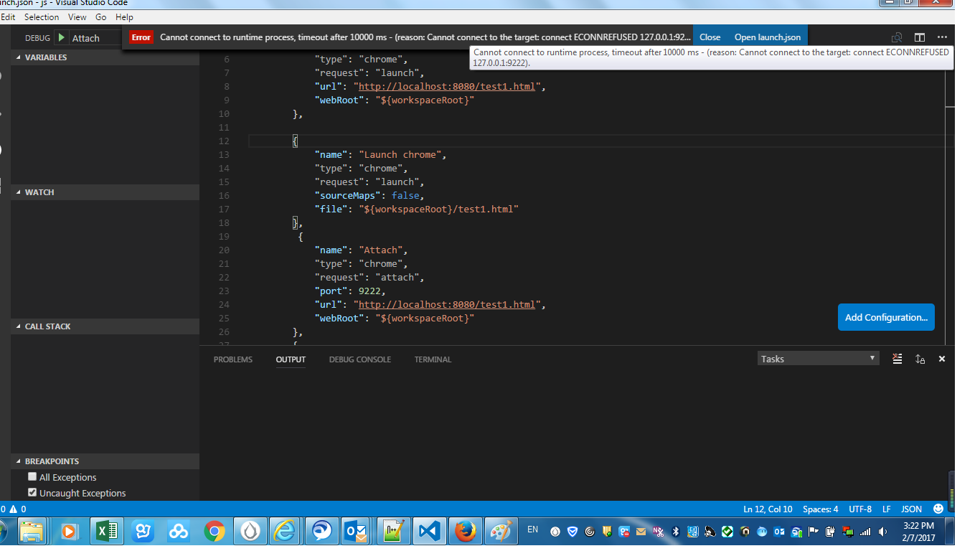Screen dimensions: 980x551
Task: Click the Add Configuration... button
Action: click(886, 317)
